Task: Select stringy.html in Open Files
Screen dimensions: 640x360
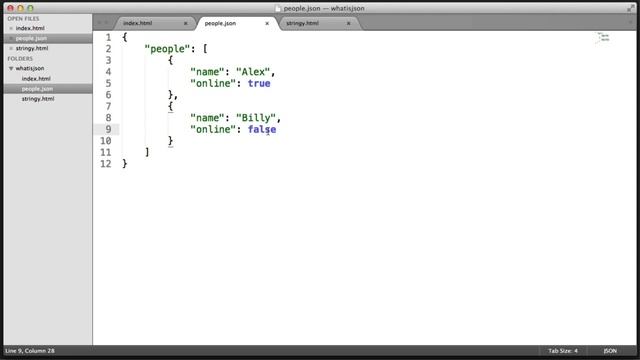Action: (x=32, y=48)
